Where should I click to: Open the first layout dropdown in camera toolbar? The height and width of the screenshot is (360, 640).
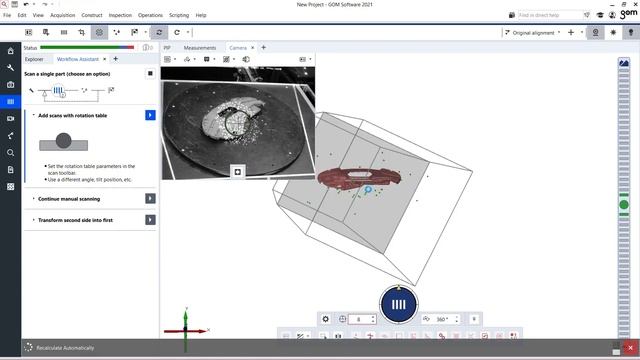(x=170, y=59)
